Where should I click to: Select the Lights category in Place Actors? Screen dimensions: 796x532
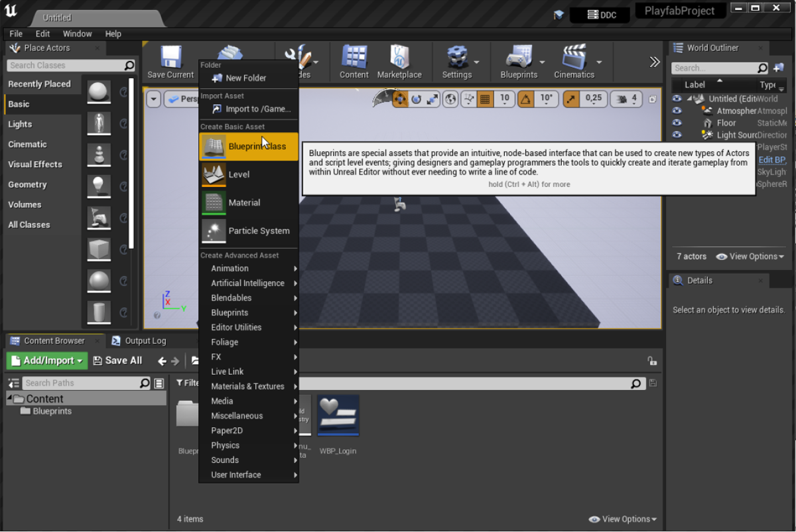point(20,124)
